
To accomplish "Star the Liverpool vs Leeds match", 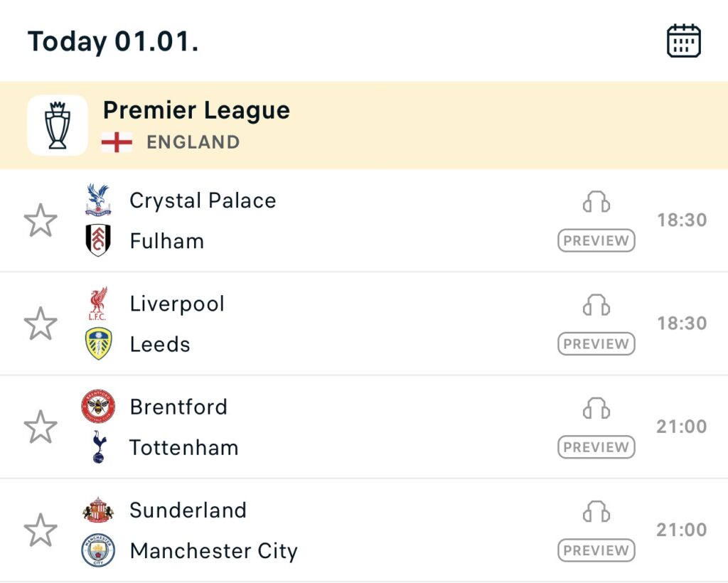I will [x=41, y=323].
